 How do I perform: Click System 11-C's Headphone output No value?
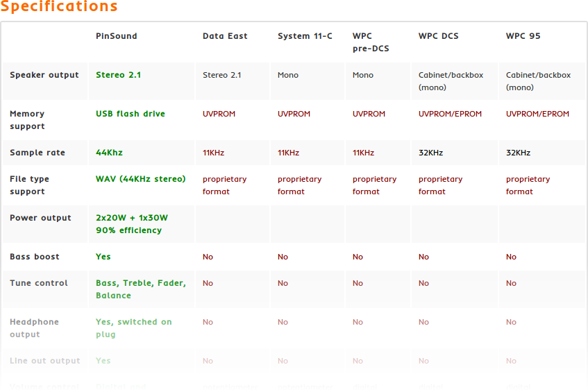(283, 322)
